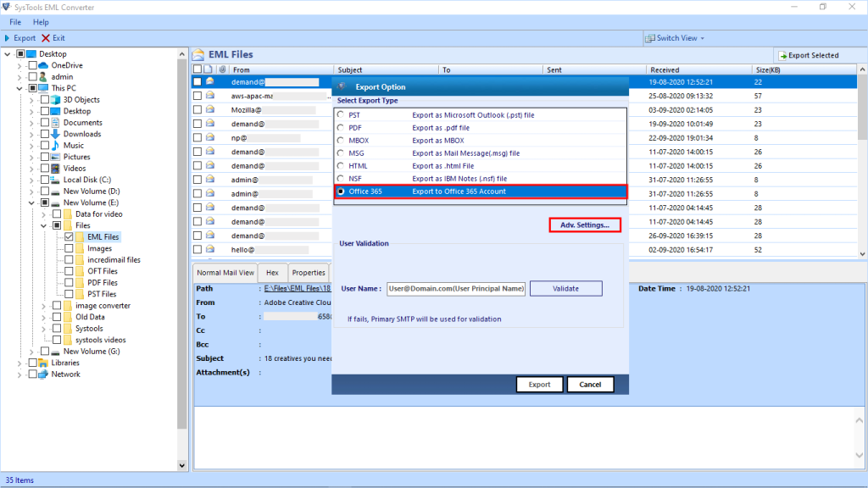Click the Videos filmstrip icon in tree

pyautogui.click(x=55, y=169)
